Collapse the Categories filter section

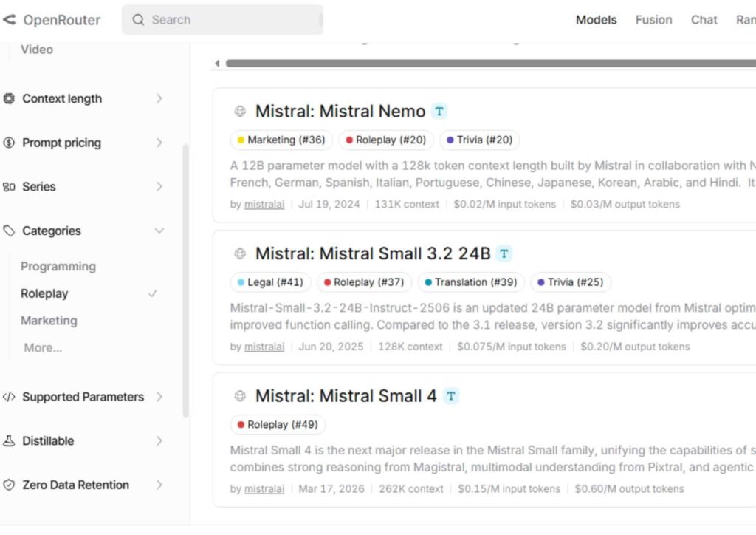tap(159, 231)
